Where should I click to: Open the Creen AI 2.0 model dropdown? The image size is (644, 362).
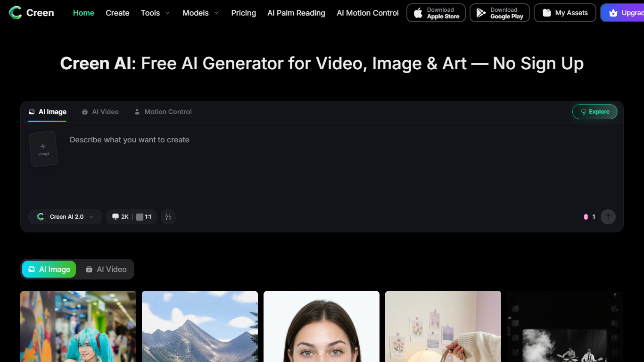pyautogui.click(x=66, y=217)
